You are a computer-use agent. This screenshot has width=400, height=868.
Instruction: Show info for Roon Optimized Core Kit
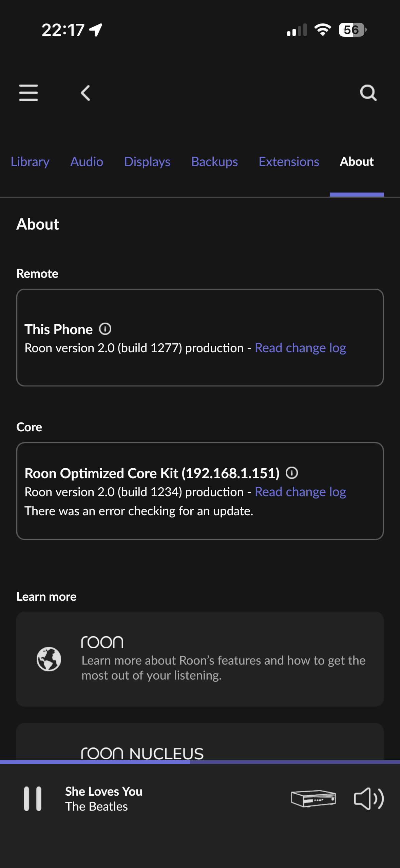(292, 473)
